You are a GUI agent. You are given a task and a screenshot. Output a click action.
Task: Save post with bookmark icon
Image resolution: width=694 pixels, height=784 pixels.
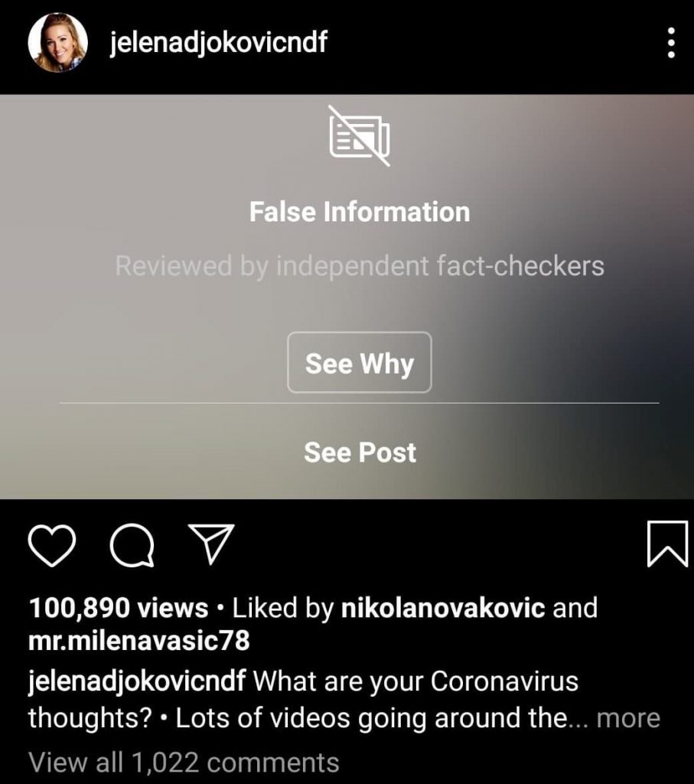(667, 544)
